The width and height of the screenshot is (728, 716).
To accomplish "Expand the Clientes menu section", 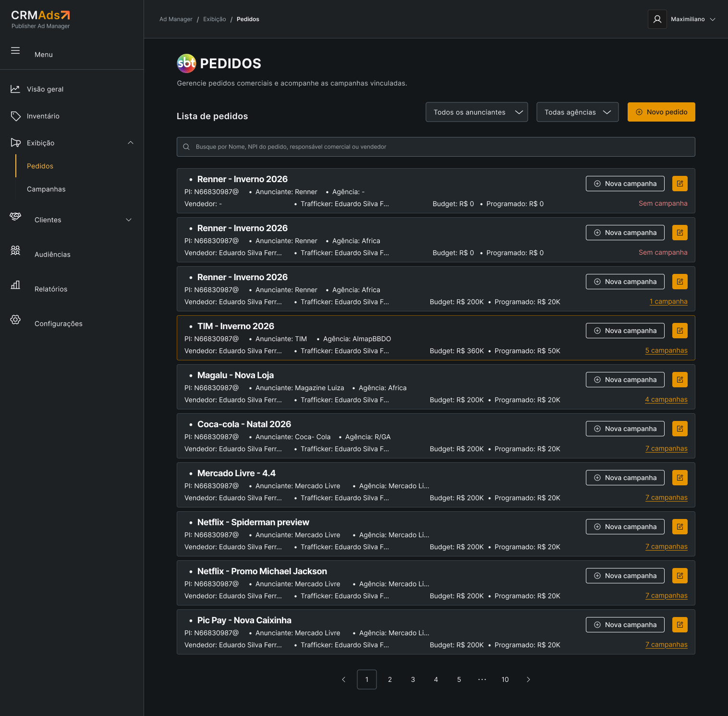I will point(129,220).
